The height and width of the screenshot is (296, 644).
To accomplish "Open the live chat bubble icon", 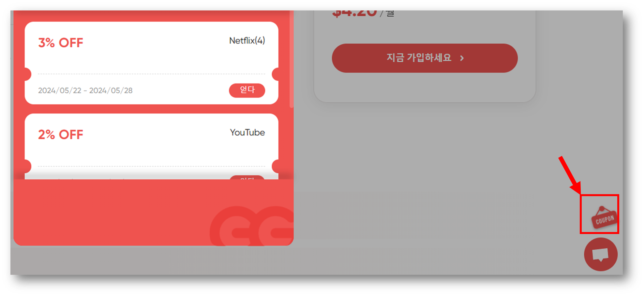I will click(x=601, y=254).
